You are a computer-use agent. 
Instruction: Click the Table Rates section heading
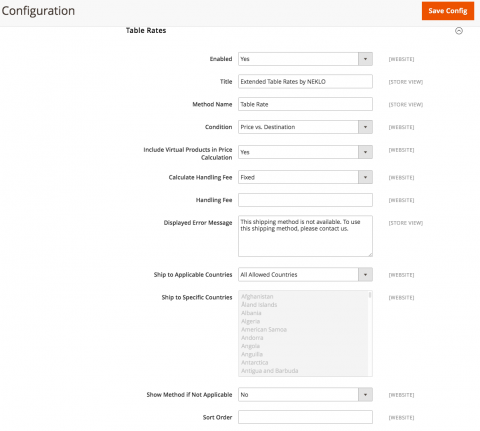click(x=146, y=30)
